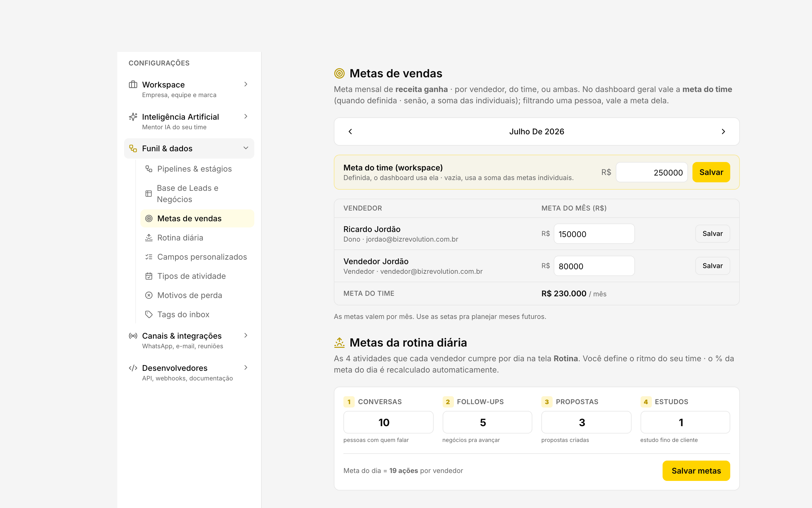
Task: Click the Motivos de perda X-circle icon
Action: point(149,295)
